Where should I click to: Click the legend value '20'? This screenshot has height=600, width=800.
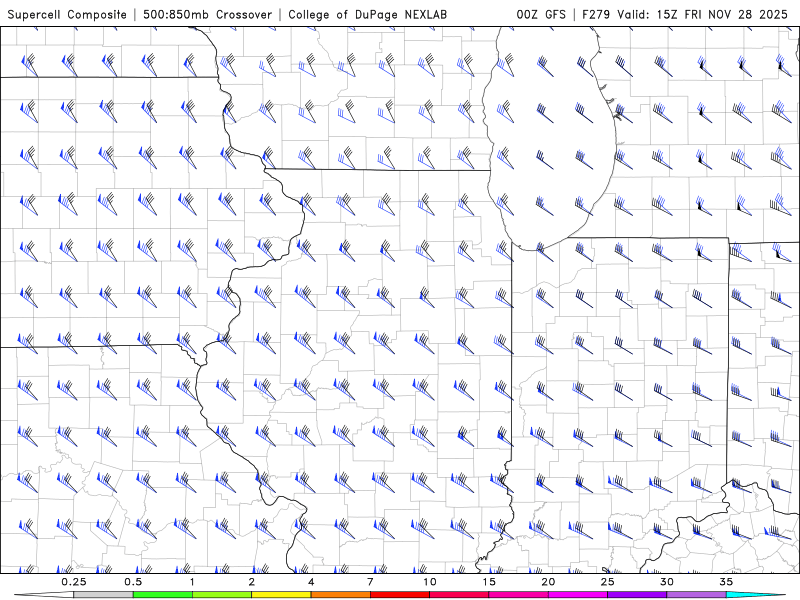click(548, 582)
